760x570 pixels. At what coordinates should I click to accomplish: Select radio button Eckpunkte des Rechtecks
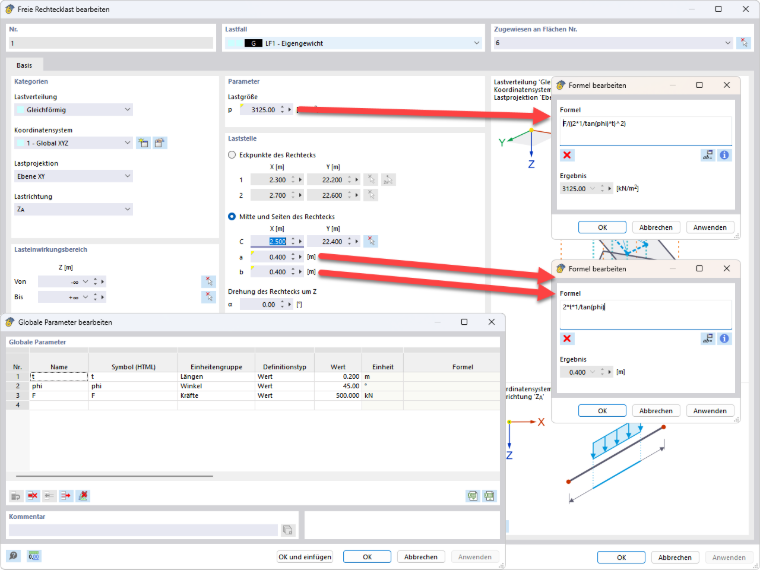pos(232,155)
